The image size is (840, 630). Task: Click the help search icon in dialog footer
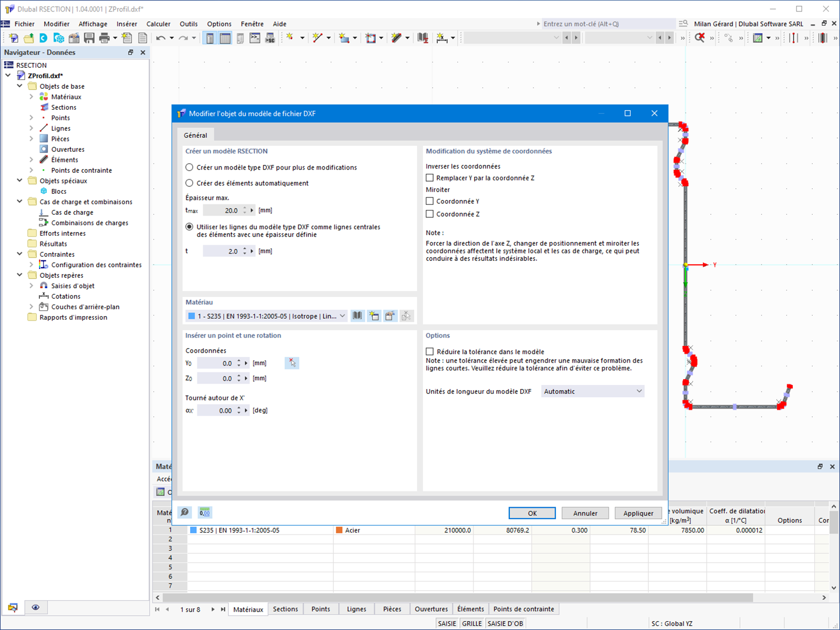(185, 512)
